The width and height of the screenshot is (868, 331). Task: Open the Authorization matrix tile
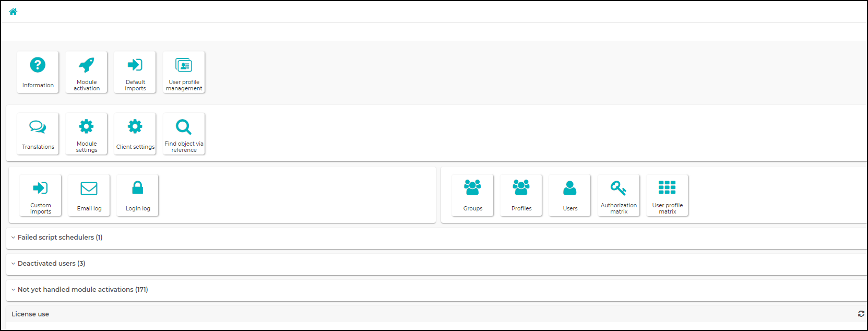[x=619, y=195]
